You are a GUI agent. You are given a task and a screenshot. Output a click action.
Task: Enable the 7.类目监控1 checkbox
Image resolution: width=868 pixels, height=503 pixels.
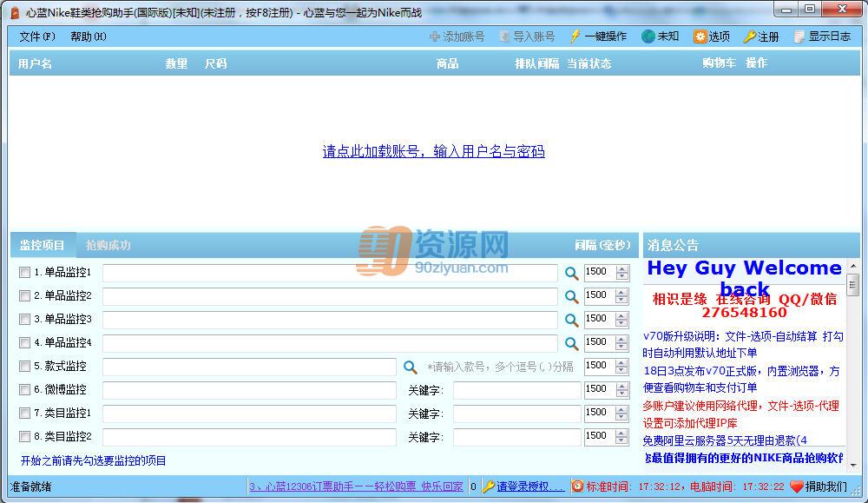[24, 414]
